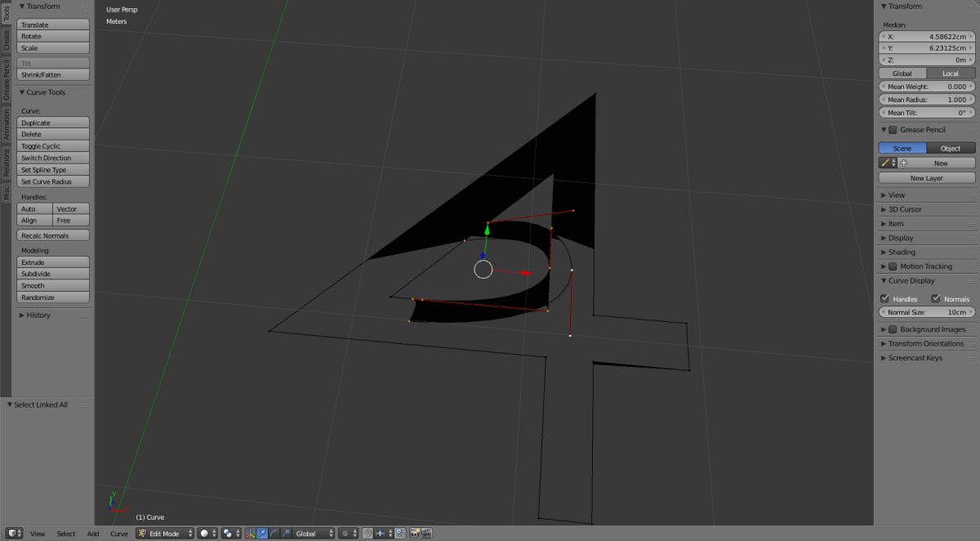
Task: Open the Global transform orientation dropdown
Action: coord(314,533)
